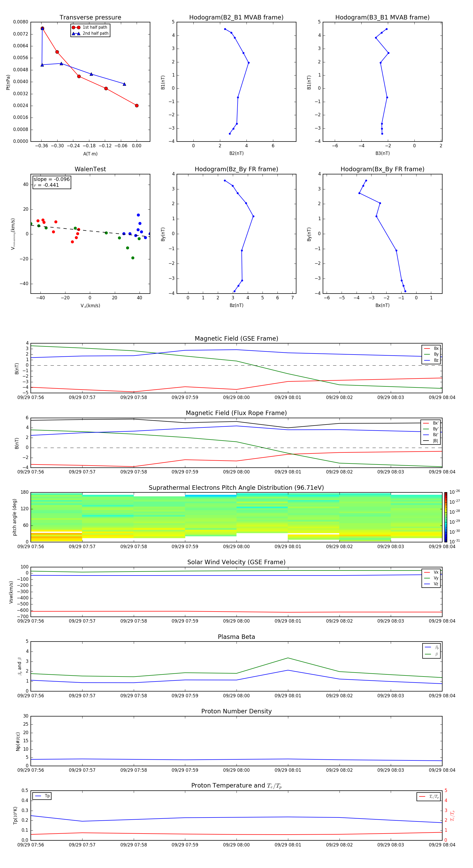Click the Vx entry in the Solar Wind Velocity legend
Screen dimensions: 473x868
(431, 572)
